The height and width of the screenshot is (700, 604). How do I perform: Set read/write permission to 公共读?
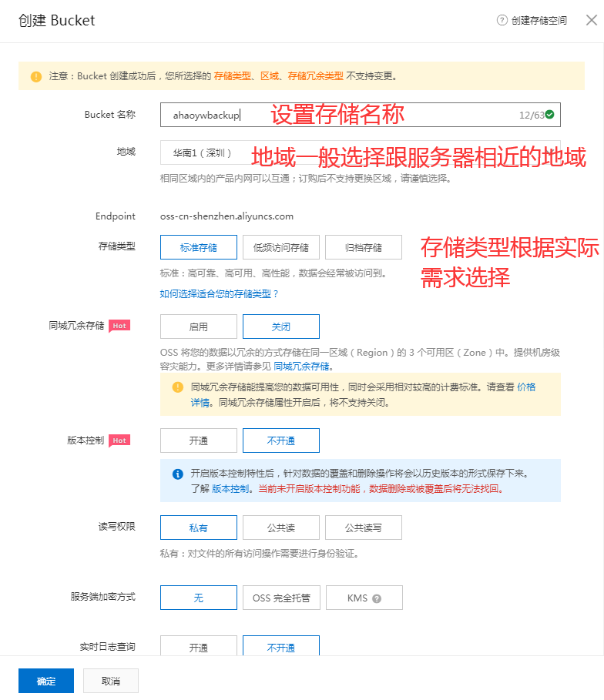[x=280, y=528]
